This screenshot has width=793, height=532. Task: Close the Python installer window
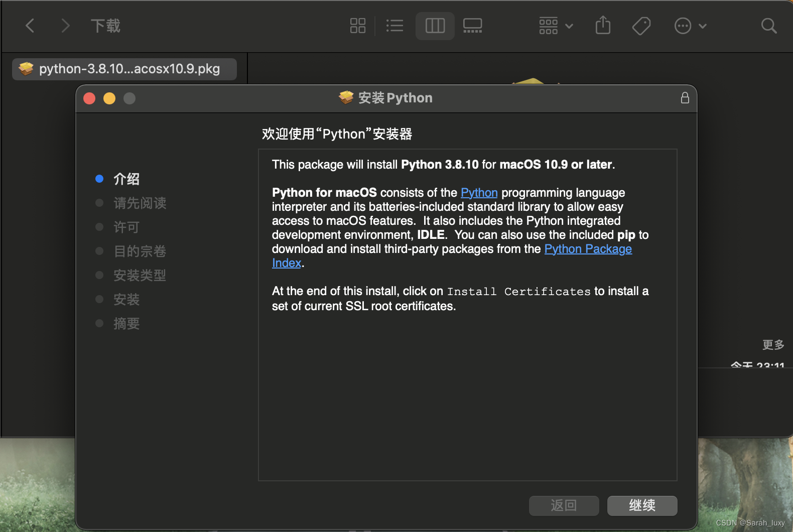pos(89,98)
